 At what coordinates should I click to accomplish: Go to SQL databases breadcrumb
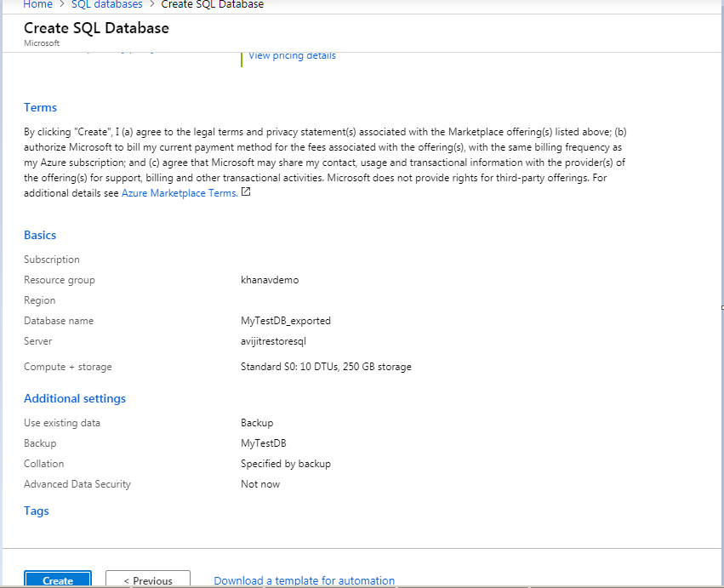tap(106, 5)
